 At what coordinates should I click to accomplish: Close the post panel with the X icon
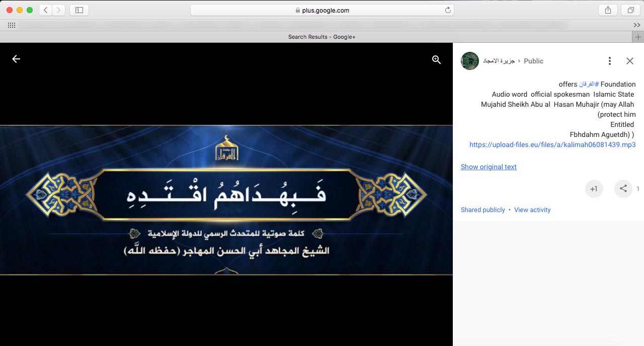629,61
